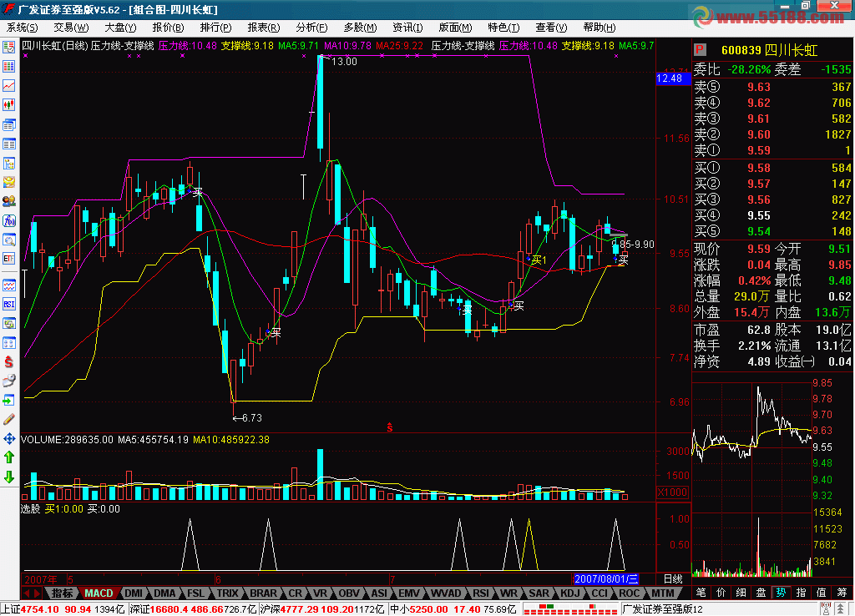Image resolution: width=855 pixels, height=616 pixels.
Task: Select the 筹 tab in right panel
Action: (x=842, y=593)
